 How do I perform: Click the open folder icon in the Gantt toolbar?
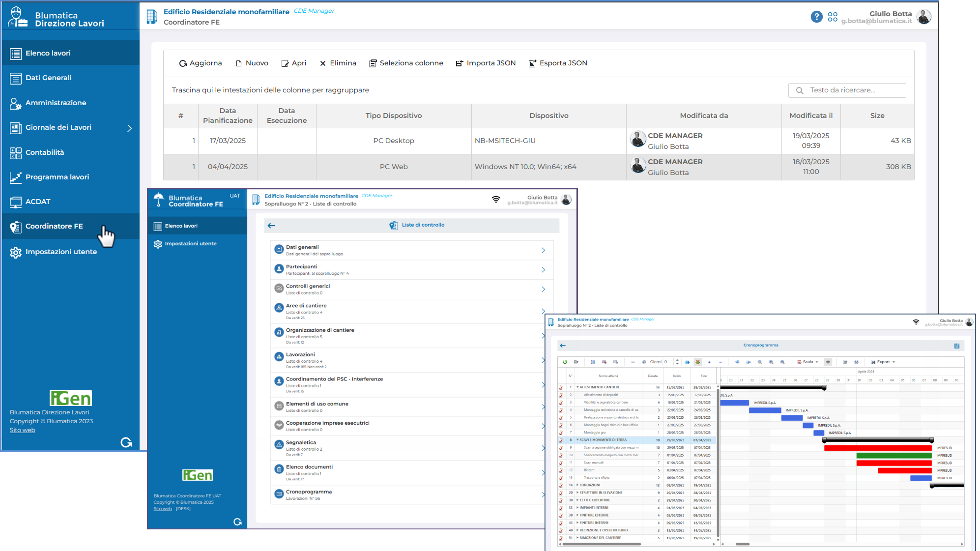tap(576, 362)
